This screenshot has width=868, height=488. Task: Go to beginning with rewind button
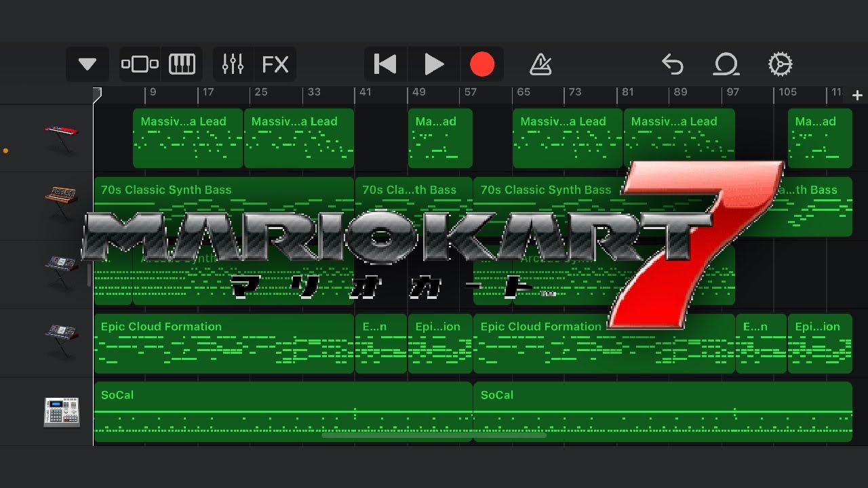(x=385, y=64)
